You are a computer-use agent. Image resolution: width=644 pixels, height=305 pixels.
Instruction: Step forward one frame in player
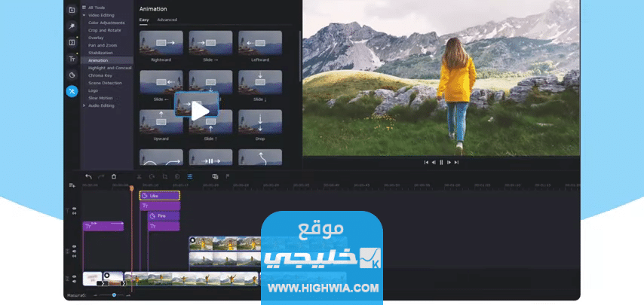pyautogui.click(x=449, y=163)
